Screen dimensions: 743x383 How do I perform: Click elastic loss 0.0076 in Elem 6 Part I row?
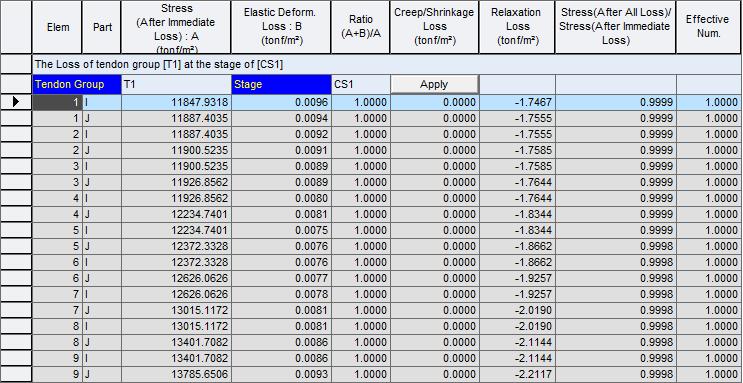pos(281,262)
